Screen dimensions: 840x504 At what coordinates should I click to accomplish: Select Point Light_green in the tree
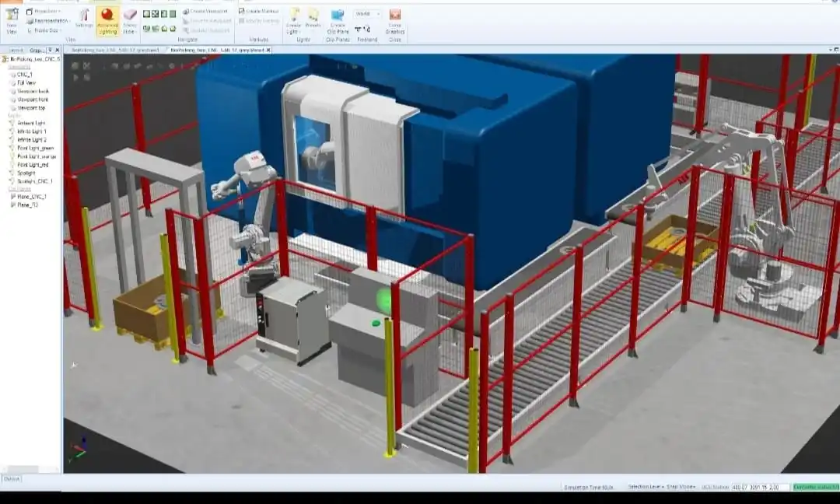pyautogui.click(x=36, y=148)
